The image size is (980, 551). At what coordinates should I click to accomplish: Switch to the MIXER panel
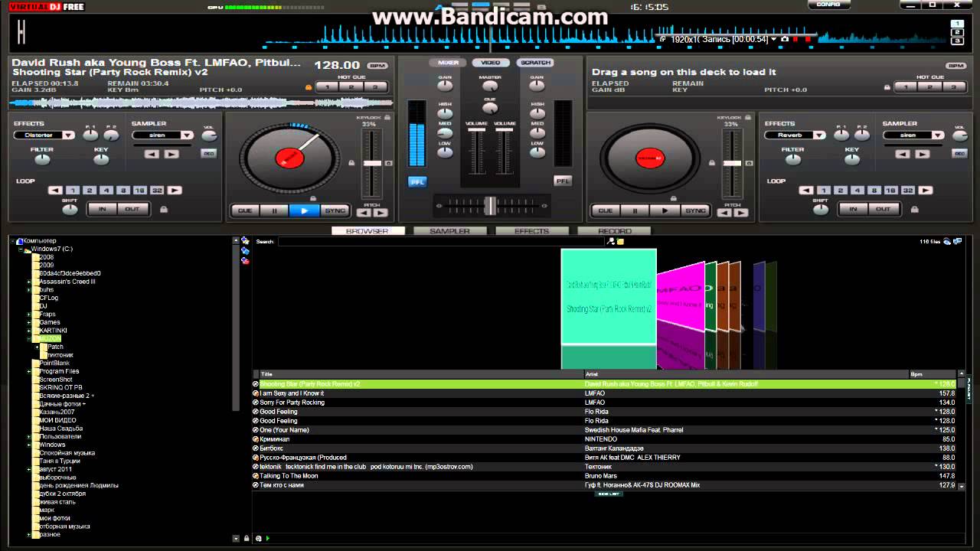click(x=448, y=63)
